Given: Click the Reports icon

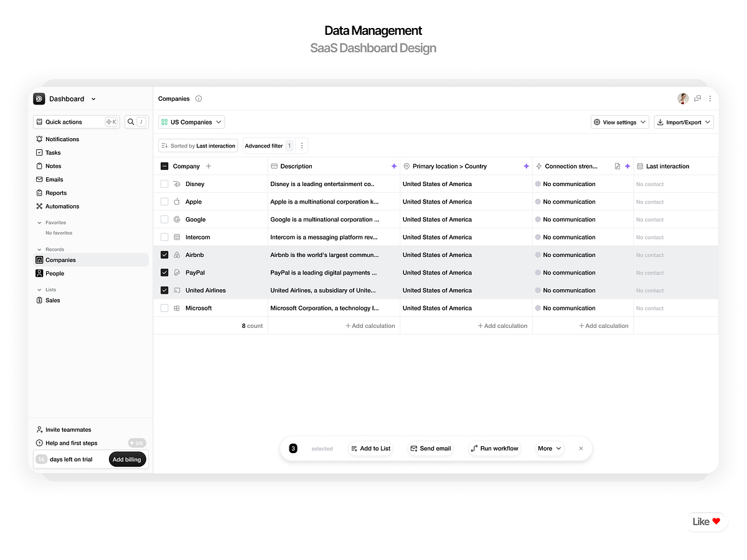Looking at the screenshot, I should coord(39,193).
